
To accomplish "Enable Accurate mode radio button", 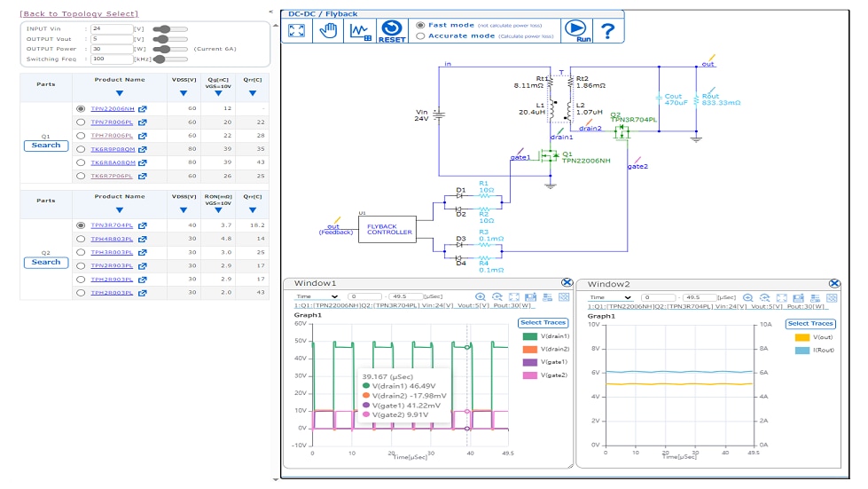I will [x=420, y=36].
